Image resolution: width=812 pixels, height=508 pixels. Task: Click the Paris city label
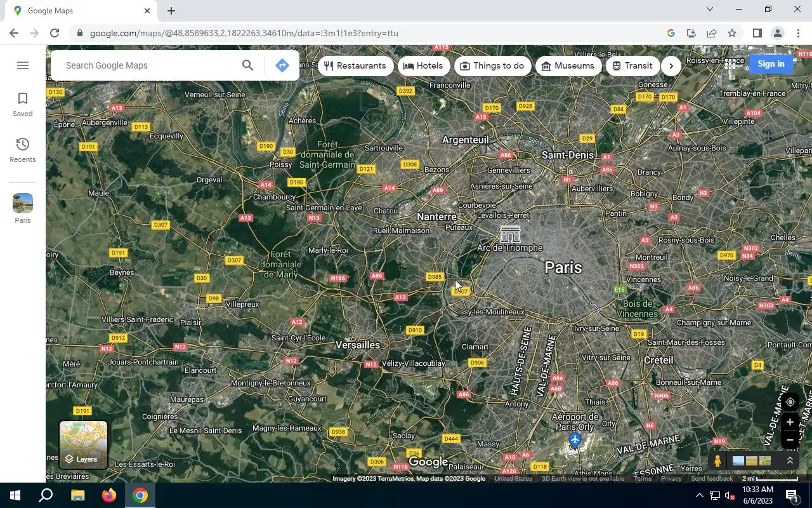(563, 267)
